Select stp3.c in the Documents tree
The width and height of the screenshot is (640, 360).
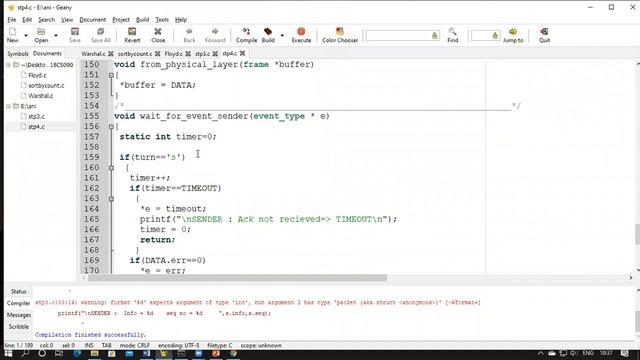36,116
